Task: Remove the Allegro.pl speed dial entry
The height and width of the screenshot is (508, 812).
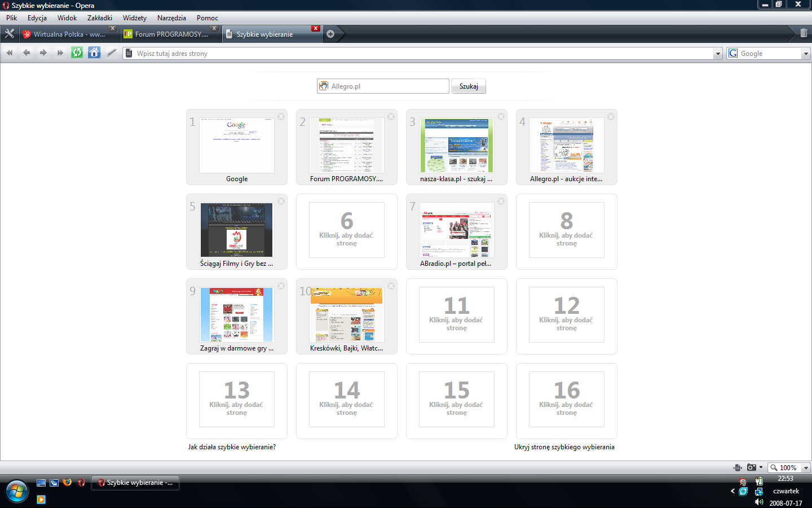Action: (x=611, y=116)
